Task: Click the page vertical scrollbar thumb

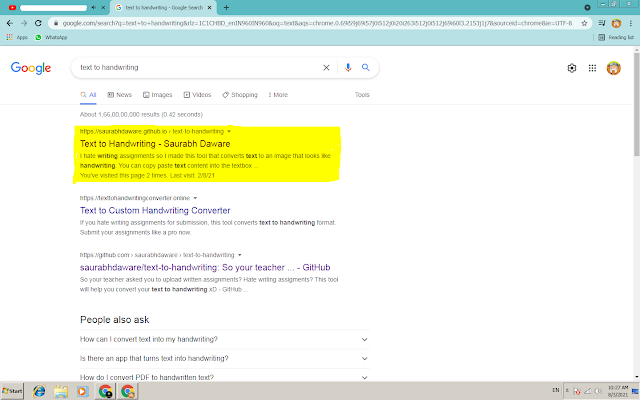Action: (636, 104)
